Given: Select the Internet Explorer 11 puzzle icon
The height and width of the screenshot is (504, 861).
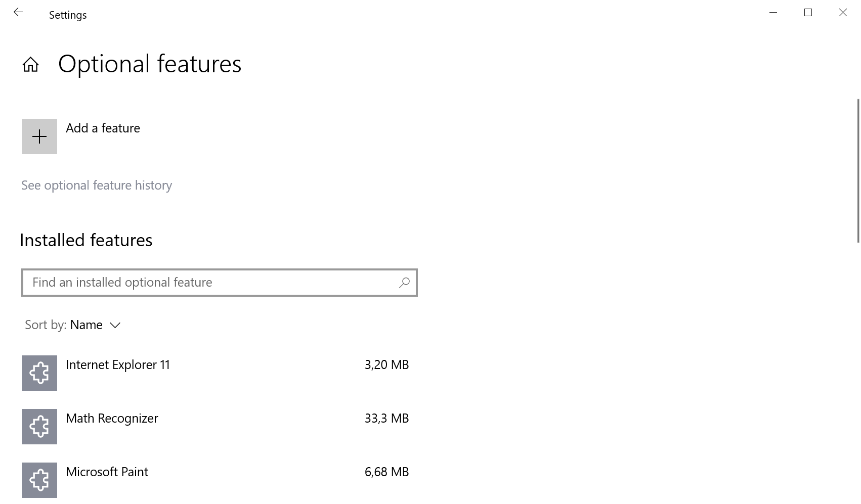Looking at the screenshot, I should click(39, 373).
